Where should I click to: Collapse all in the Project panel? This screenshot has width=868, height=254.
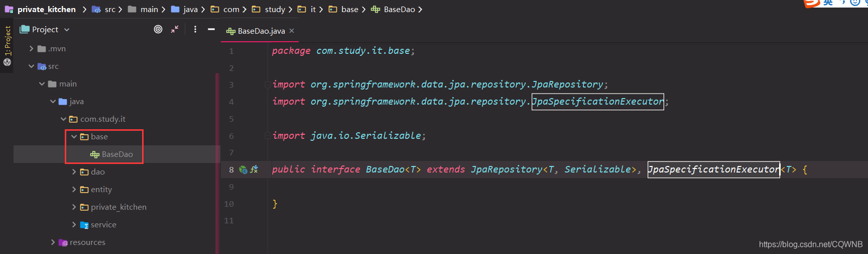tap(175, 29)
